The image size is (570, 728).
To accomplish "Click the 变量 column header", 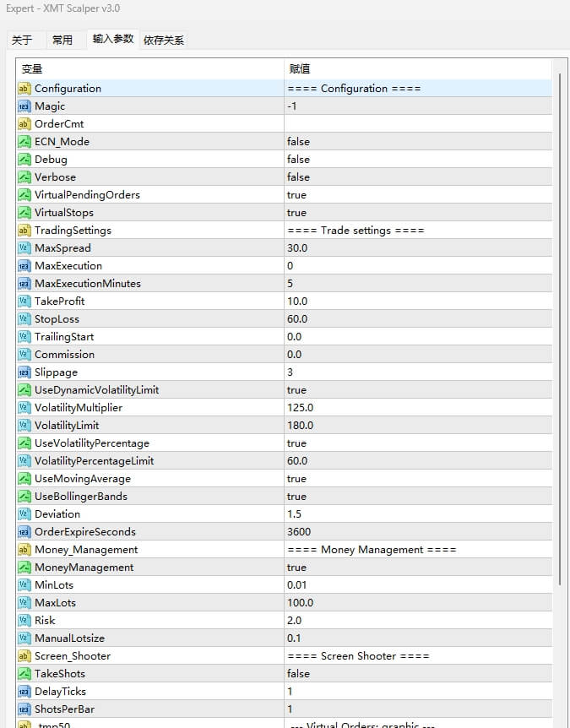I will (x=150, y=68).
